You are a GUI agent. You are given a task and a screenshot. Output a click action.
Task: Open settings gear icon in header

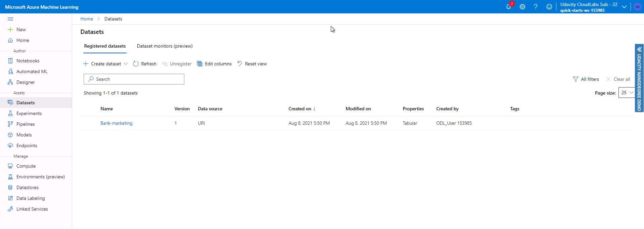point(522,7)
